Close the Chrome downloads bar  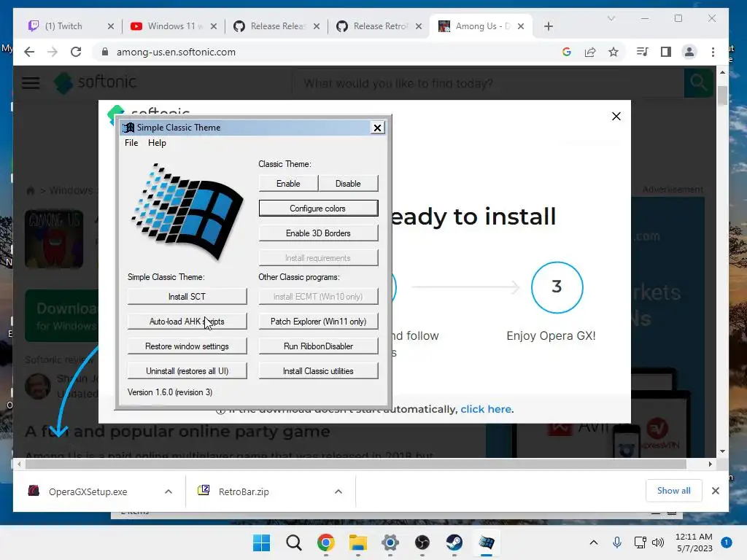(715, 491)
